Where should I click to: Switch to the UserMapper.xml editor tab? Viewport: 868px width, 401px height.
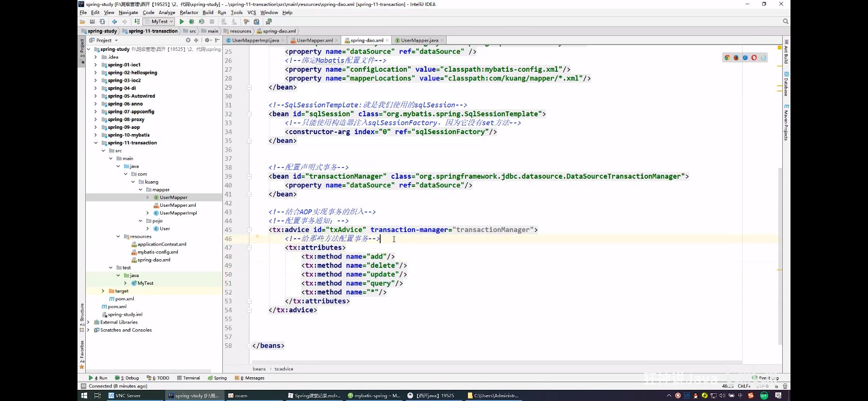pyautogui.click(x=314, y=41)
